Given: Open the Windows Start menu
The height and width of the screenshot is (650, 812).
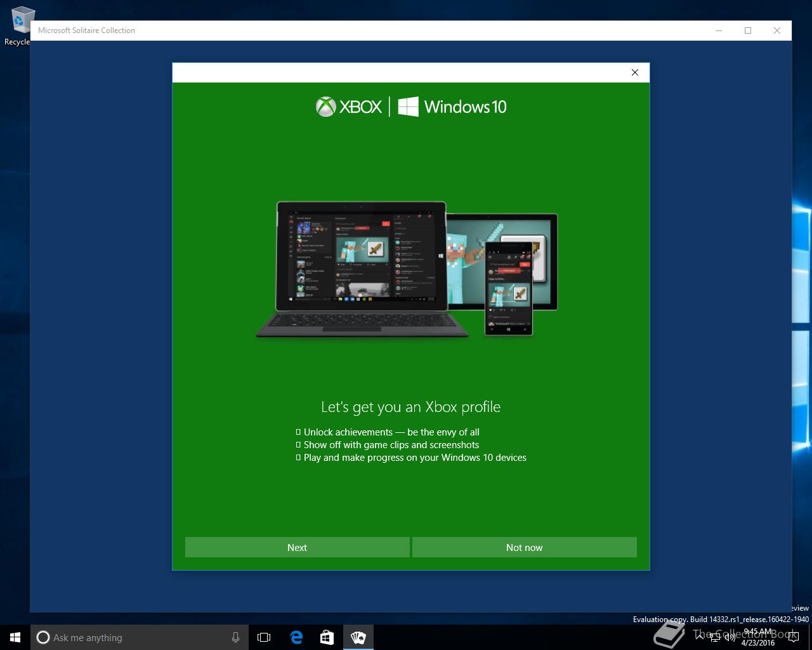Looking at the screenshot, I should (x=15, y=637).
